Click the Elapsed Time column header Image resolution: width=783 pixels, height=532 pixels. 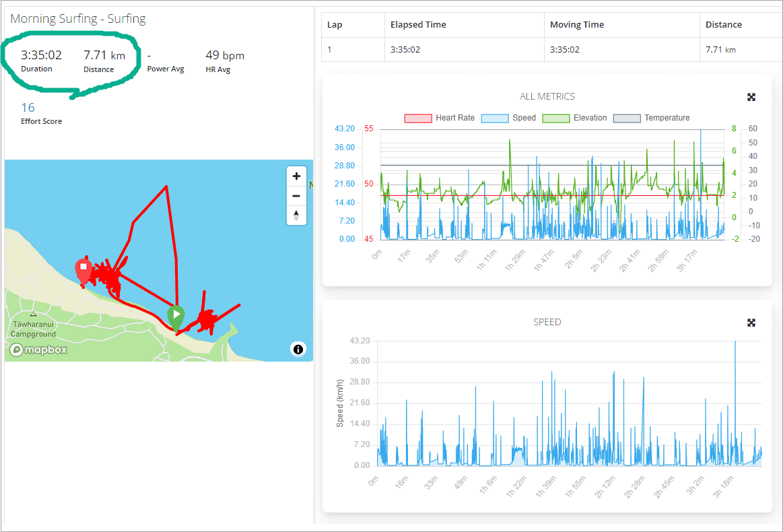[464, 25]
